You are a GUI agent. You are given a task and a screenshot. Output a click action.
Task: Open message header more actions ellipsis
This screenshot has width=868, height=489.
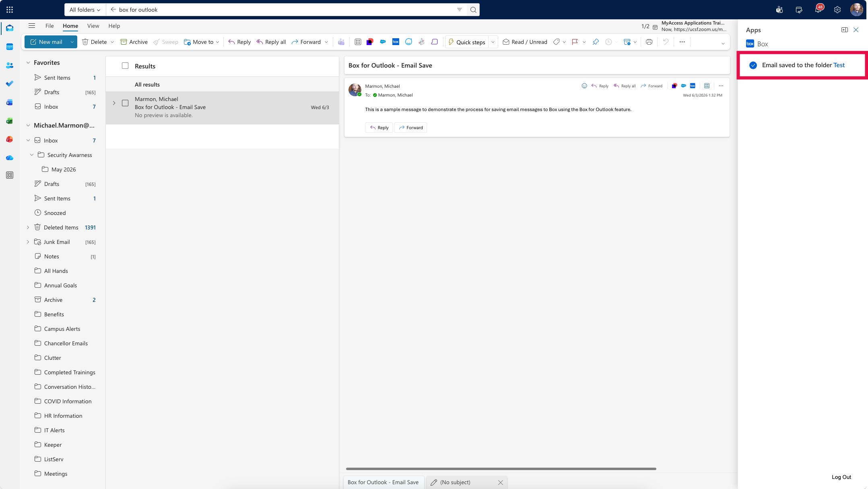pyautogui.click(x=721, y=86)
